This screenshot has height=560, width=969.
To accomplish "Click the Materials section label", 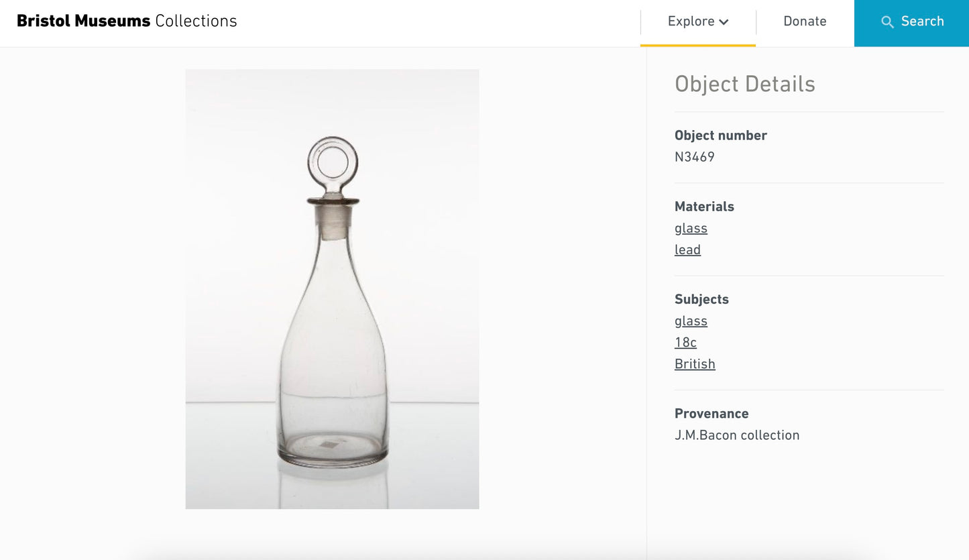I will pyautogui.click(x=704, y=207).
